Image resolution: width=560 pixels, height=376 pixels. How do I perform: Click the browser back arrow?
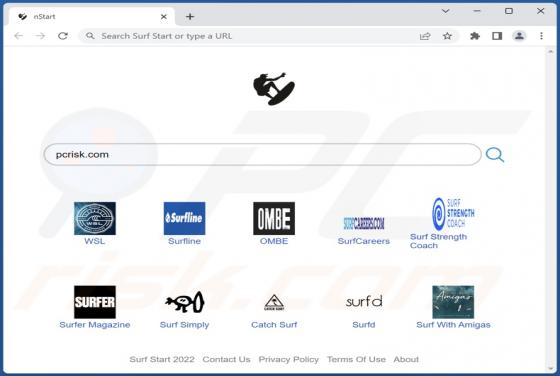pyautogui.click(x=19, y=36)
